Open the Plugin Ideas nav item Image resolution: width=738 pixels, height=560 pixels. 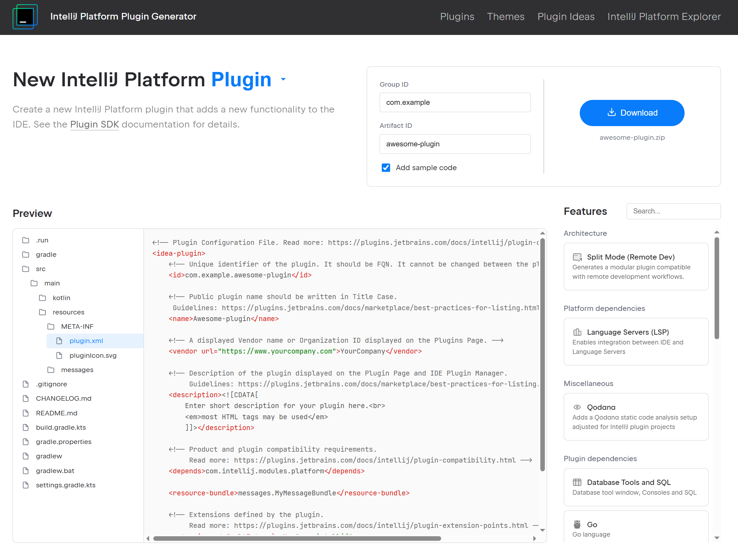[x=566, y=17]
